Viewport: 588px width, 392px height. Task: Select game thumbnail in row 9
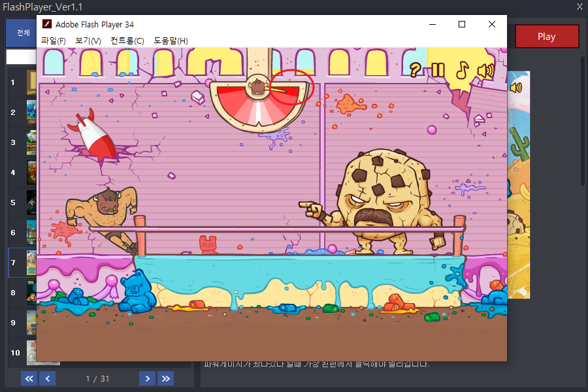(x=31, y=323)
